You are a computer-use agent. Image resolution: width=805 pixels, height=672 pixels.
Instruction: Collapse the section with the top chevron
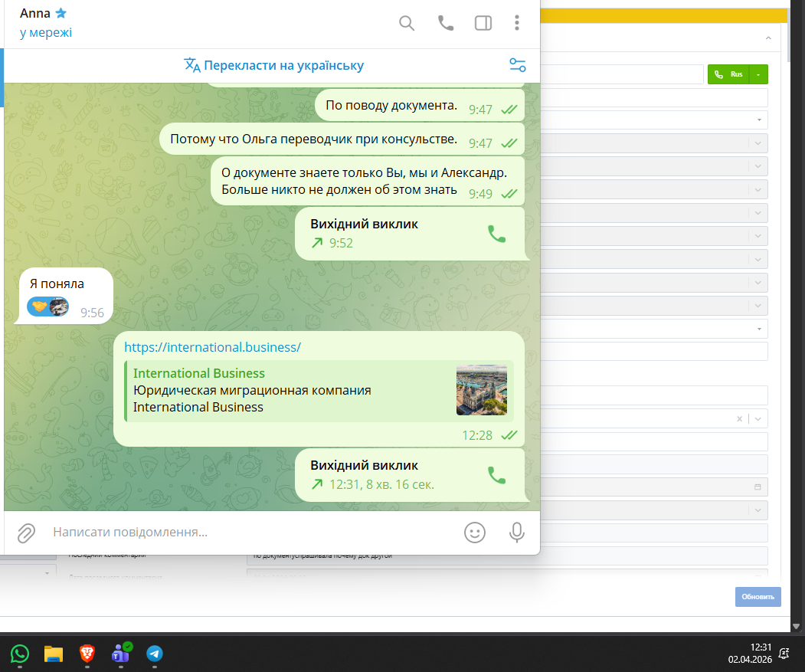pyautogui.click(x=768, y=38)
